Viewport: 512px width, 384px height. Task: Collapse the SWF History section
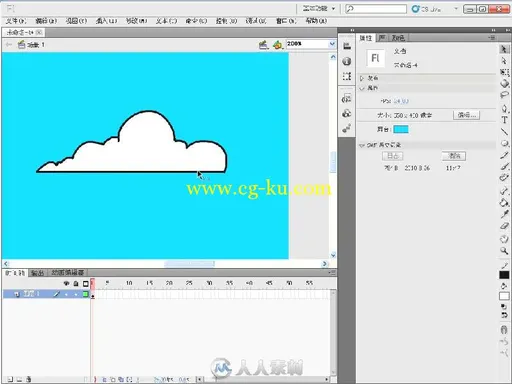pyautogui.click(x=362, y=145)
